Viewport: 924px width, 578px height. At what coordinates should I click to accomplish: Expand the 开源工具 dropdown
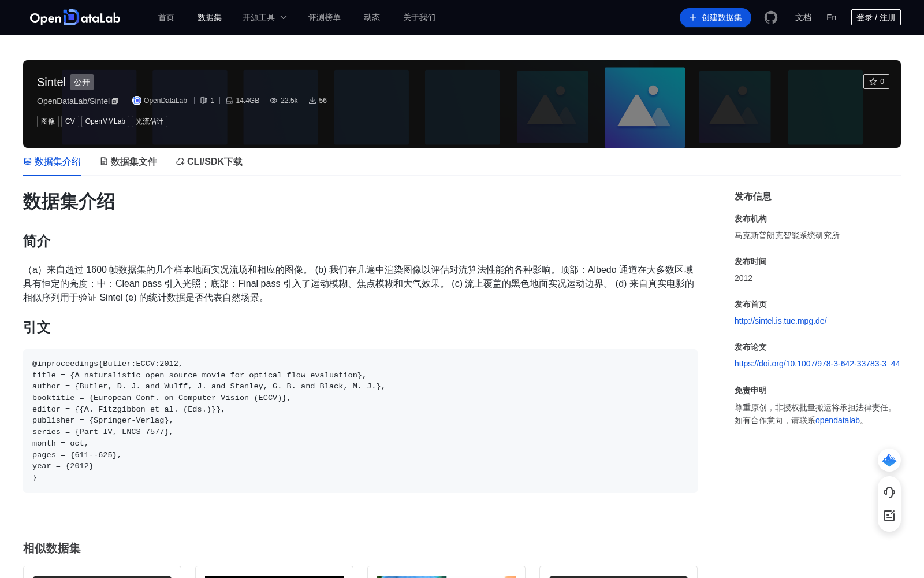click(x=264, y=17)
